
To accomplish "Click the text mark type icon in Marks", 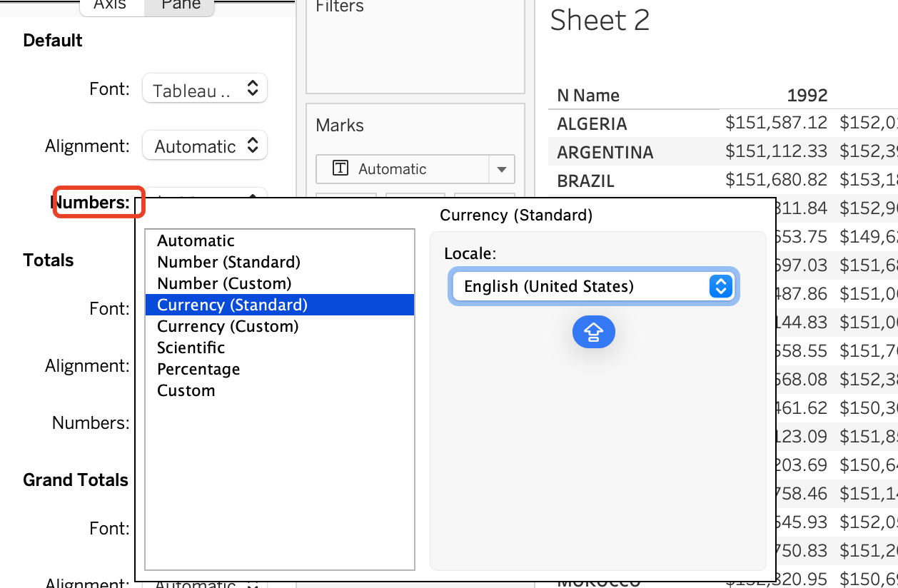I will click(x=341, y=169).
